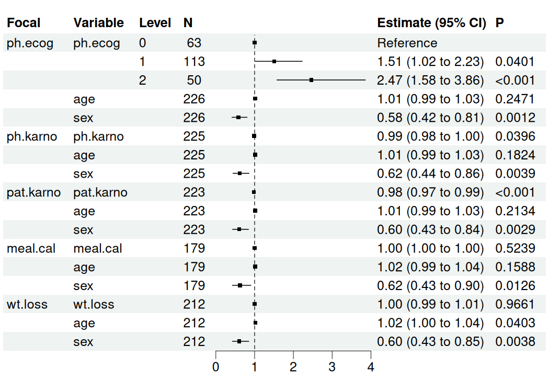
Task: Click the wt.loss label in Focal column
Action: [x=27, y=304]
